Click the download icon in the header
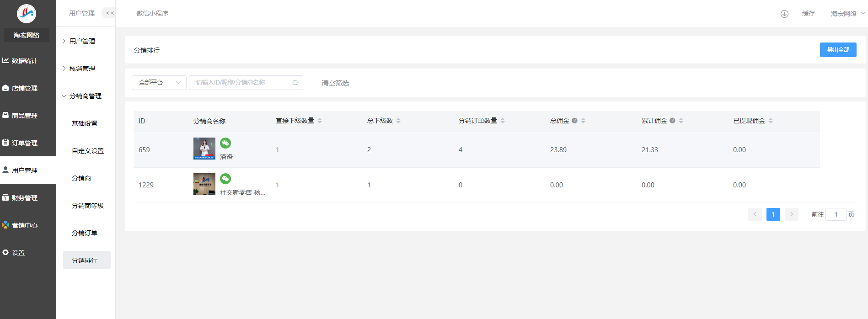 [784, 14]
